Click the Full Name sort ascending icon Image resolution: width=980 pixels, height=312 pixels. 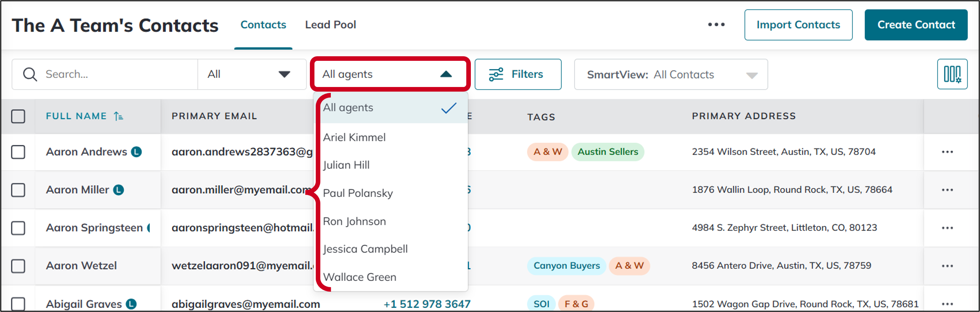[x=118, y=116]
